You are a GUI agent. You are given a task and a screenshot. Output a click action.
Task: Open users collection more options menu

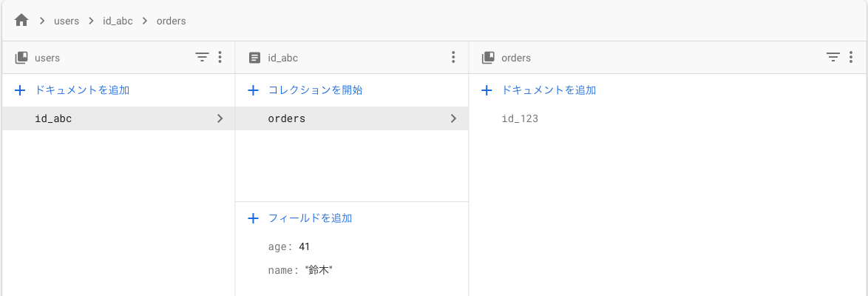coord(220,57)
